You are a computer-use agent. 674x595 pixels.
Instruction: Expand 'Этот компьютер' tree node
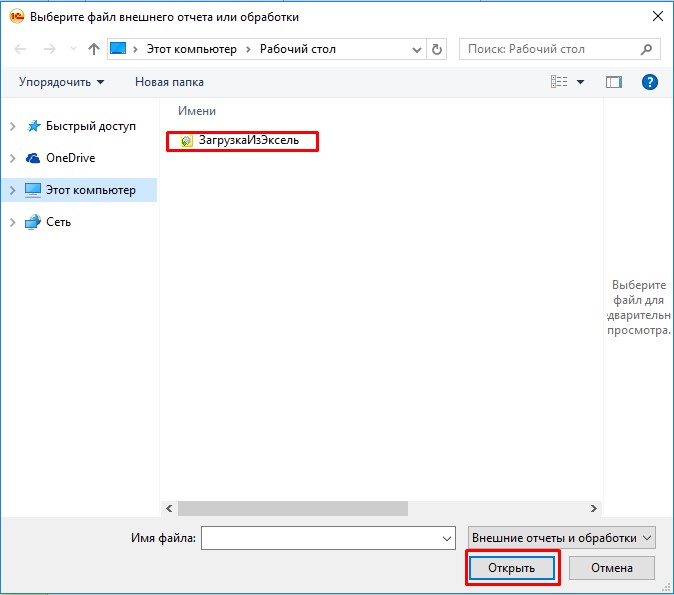tap(12, 190)
